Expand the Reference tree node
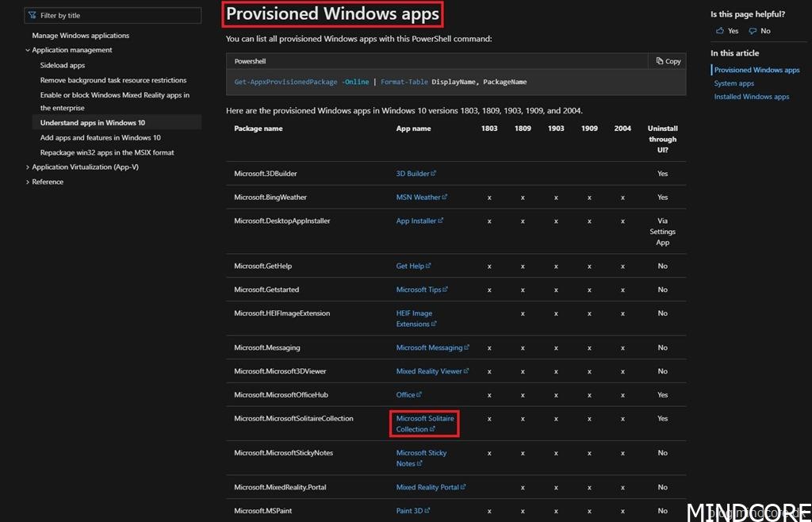This screenshot has height=522, width=812. pyautogui.click(x=28, y=182)
